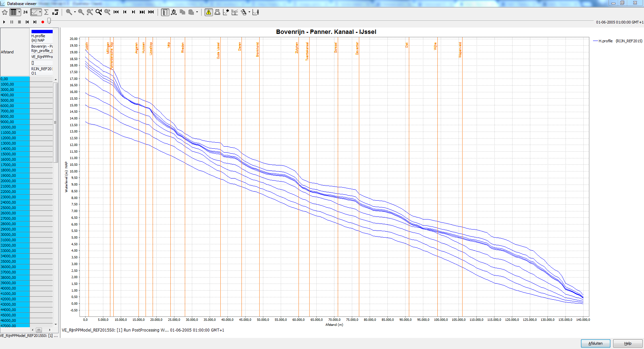The height and width of the screenshot is (349, 644).
Task: Open the chart type dropdown arrow
Action: click(40, 12)
